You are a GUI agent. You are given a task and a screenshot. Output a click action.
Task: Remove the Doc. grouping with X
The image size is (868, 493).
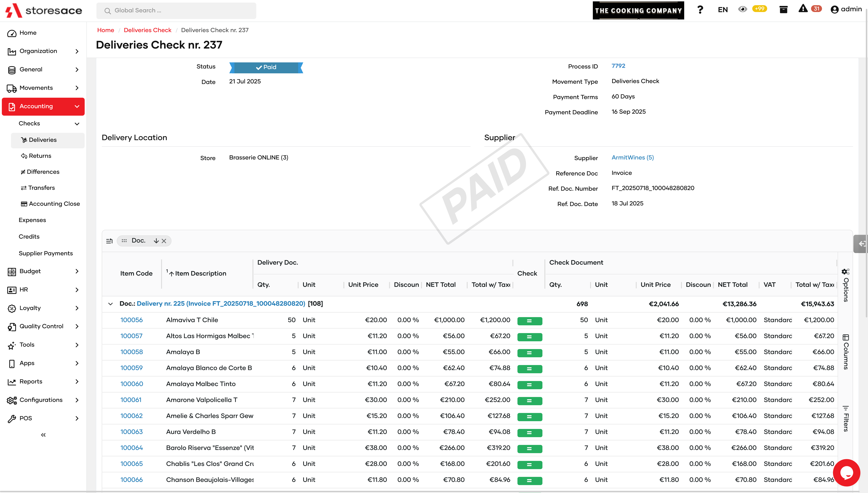click(164, 241)
